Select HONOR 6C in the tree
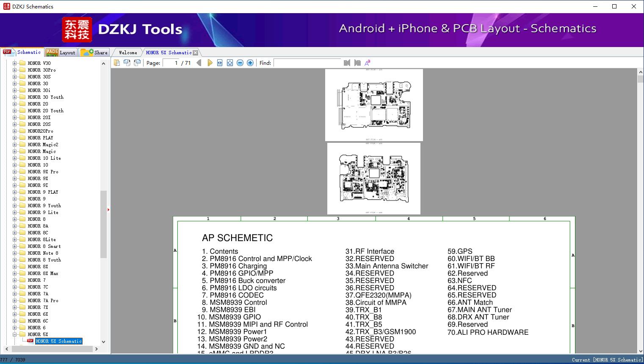Viewport: 644px width, 364px height. tap(38, 321)
